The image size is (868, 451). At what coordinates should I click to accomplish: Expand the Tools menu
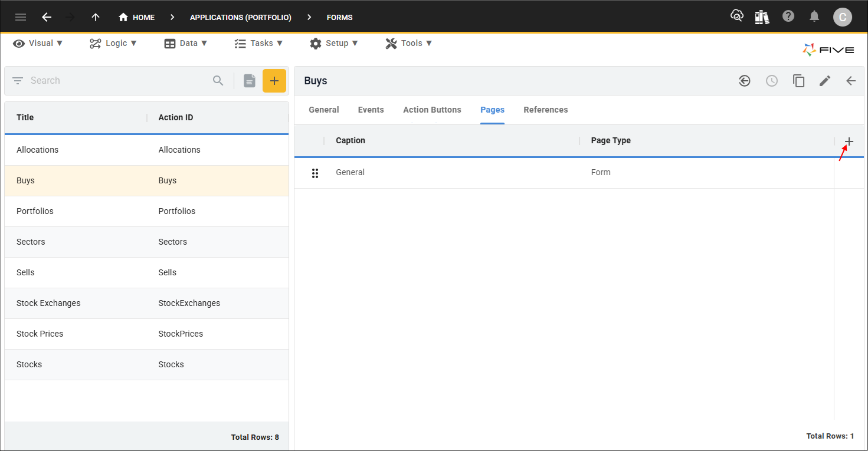[409, 43]
